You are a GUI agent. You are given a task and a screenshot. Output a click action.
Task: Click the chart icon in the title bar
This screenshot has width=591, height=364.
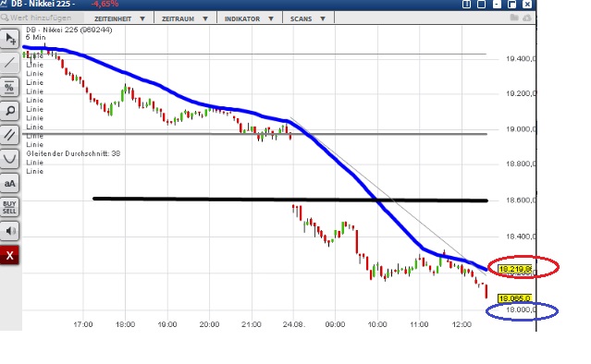click(4, 4)
